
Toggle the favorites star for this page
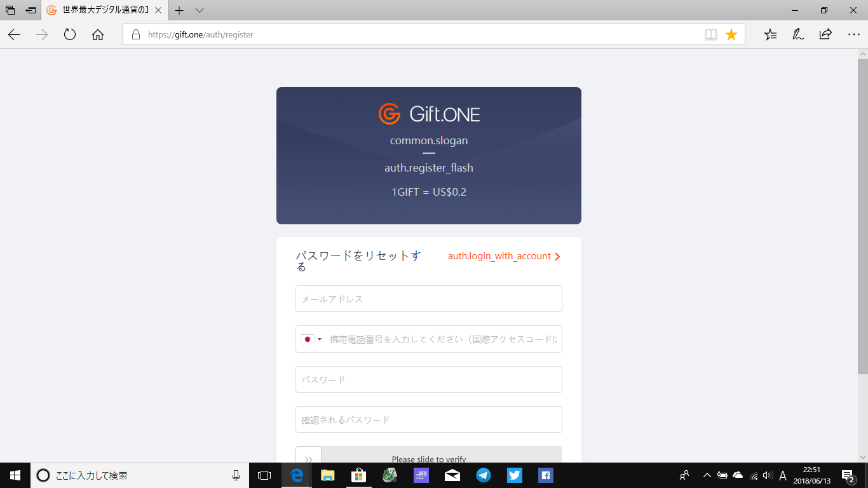coord(731,35)
